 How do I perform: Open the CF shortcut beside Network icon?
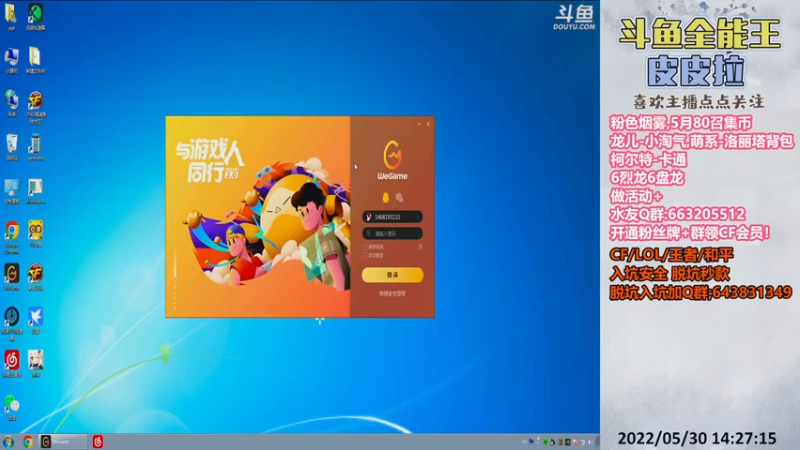click(35, 107)
